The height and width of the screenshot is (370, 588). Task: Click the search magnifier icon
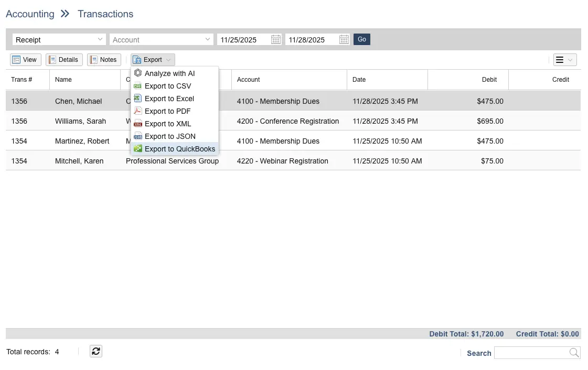pyautogui.click(x=574, y=352)
